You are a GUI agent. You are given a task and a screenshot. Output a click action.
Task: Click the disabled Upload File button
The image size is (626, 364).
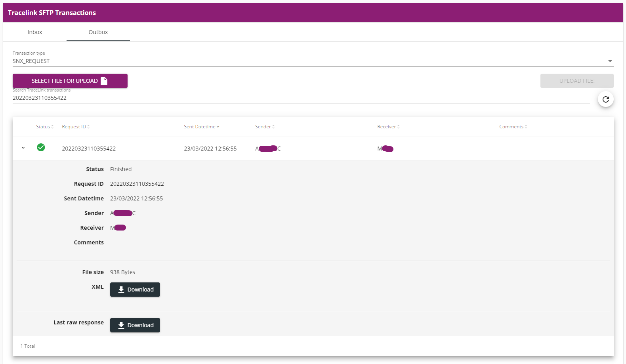pos(577,81)
